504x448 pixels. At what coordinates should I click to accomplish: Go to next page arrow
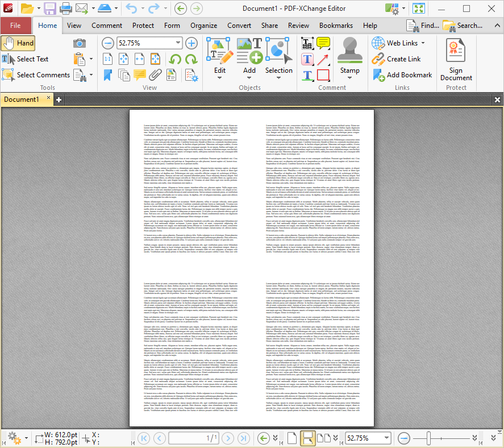(x=228, y=438)
